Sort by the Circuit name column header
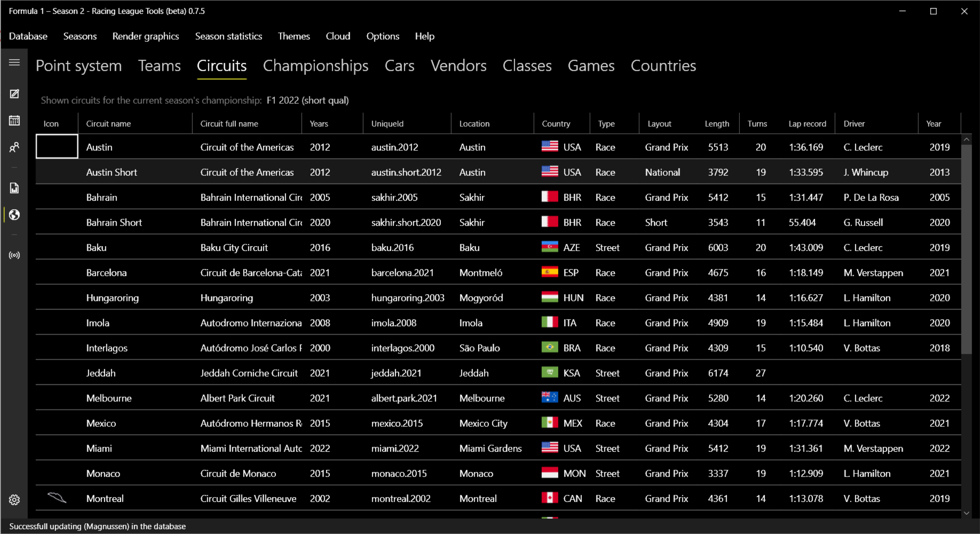Image resolution: width=980 pixels, height=534 pixels. click(x=135, y=124)
